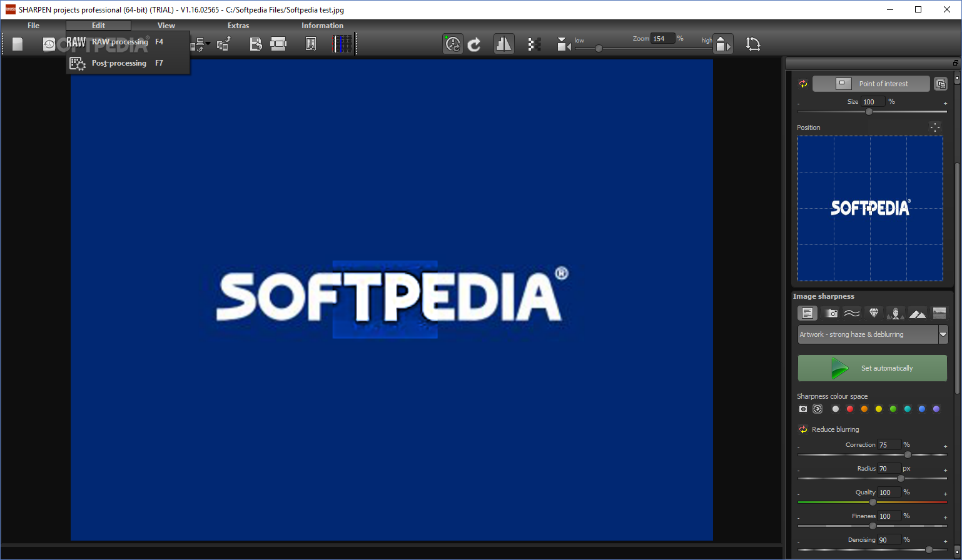
Task: Select the automatic arrows colour space option
Action: (x=818, y=409)
